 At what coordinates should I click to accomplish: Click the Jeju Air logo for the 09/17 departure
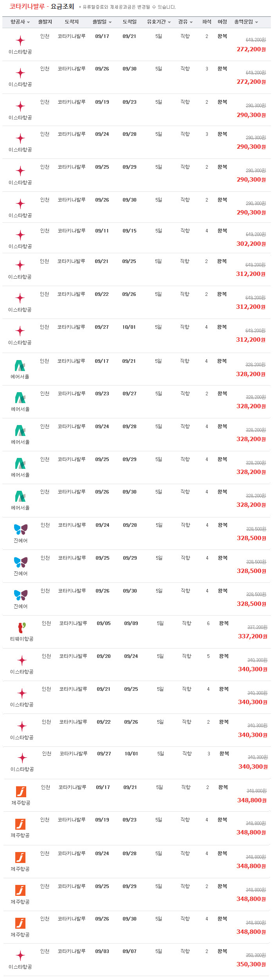(x=21, y=792)
